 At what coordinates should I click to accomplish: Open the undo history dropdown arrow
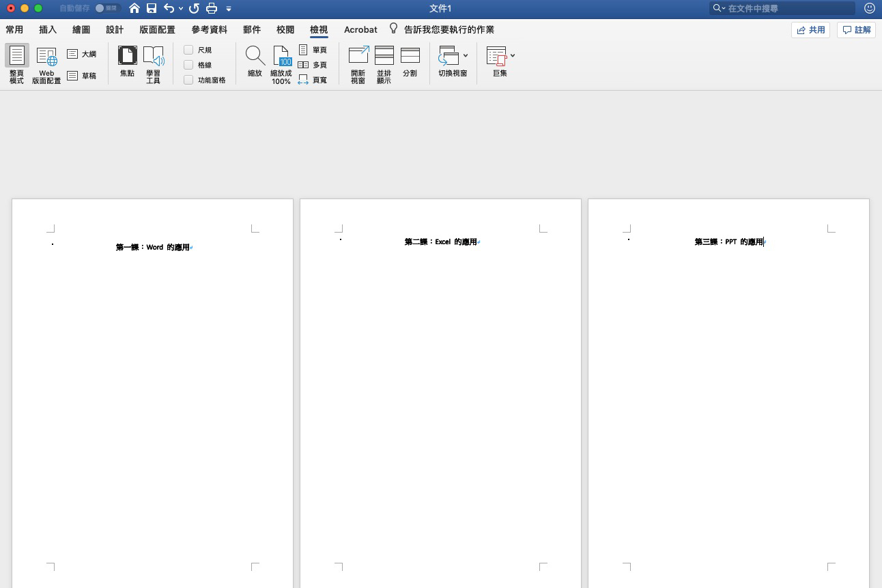181,9
